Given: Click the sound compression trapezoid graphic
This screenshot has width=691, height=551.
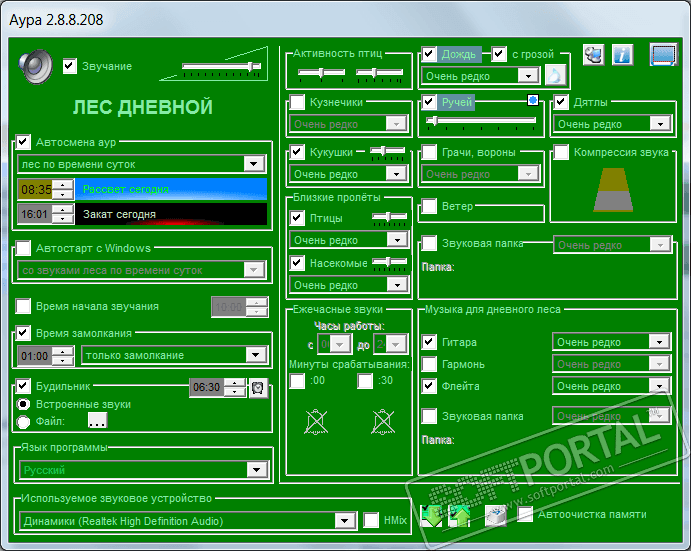Looking at the screenshot, I should pos(613,190).
